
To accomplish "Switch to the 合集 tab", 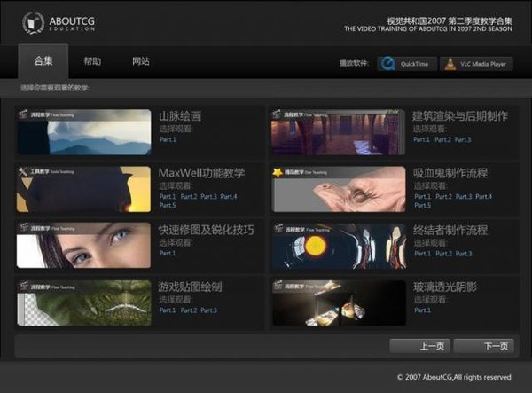I will pos(43,61).
